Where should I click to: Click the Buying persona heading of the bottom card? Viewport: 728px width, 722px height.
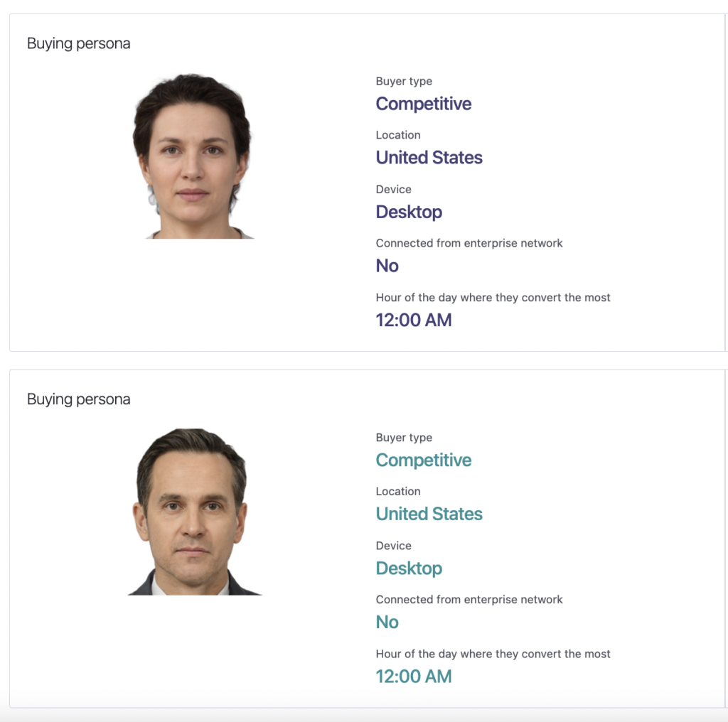click(78, 399)
